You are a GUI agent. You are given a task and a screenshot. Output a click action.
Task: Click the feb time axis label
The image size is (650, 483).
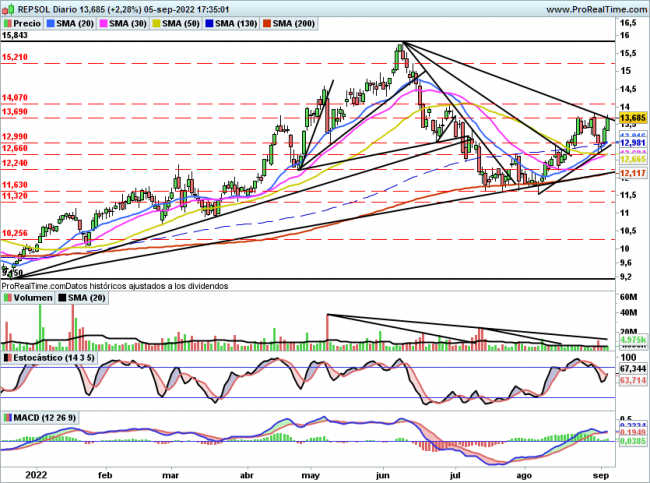click(105, 475)
